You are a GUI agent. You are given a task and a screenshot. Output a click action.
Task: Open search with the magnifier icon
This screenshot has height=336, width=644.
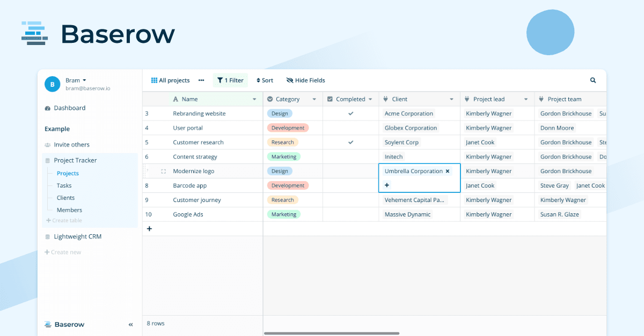coord(592,80)
